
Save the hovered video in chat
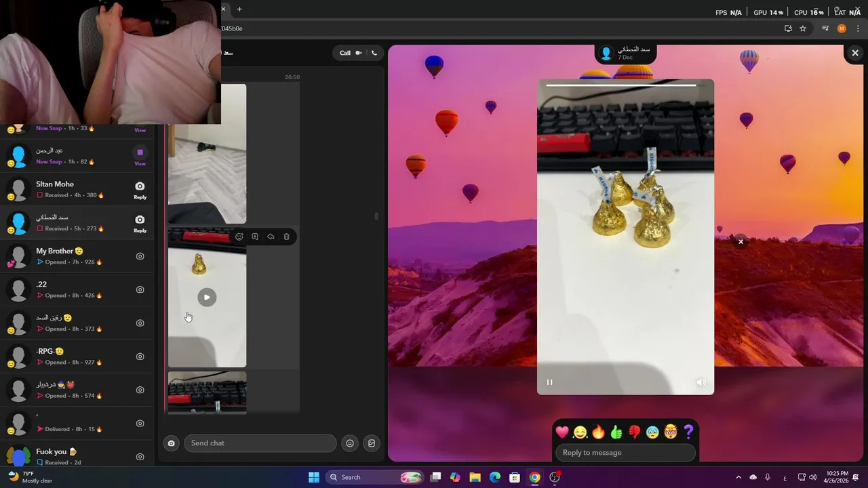pyautogui.click(x=255, y=237)
